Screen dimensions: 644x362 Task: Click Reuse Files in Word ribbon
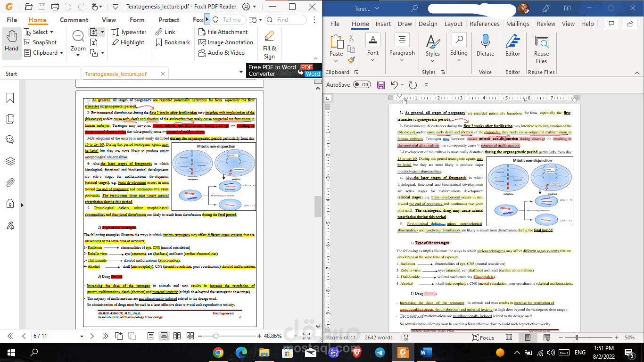click(x=541, y=49)
